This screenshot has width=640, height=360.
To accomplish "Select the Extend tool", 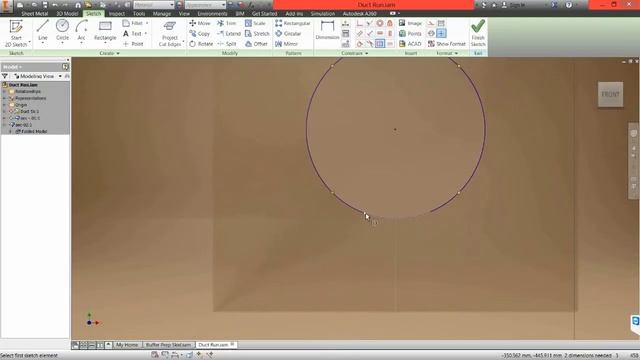I will pyautogui.click(x=229, y=33).
